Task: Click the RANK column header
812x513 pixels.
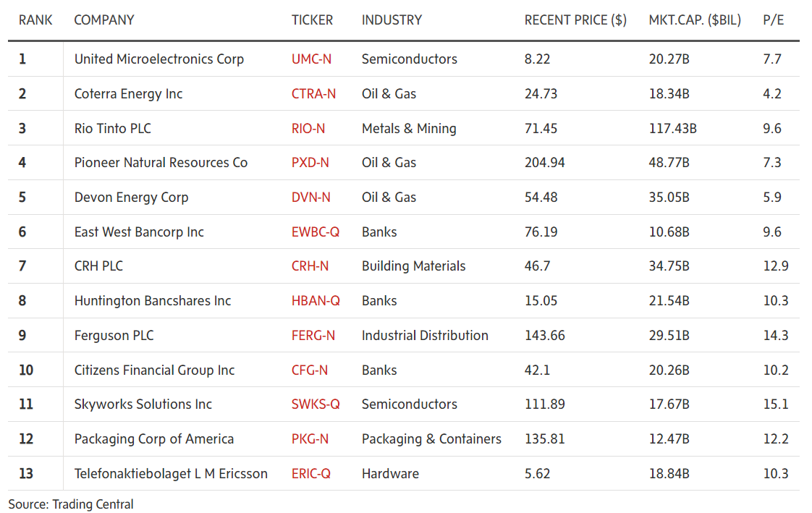Action: click(x=35, y=20)
